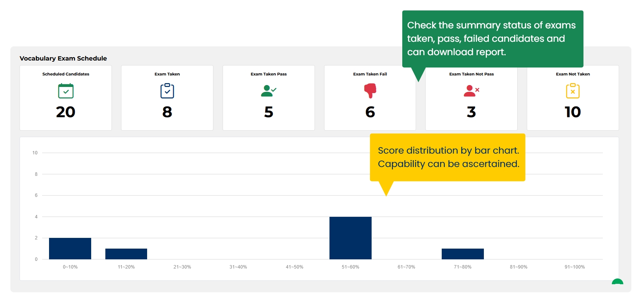
Task: Click the Exam Taken clipboard icon
Action: (167, 91)
